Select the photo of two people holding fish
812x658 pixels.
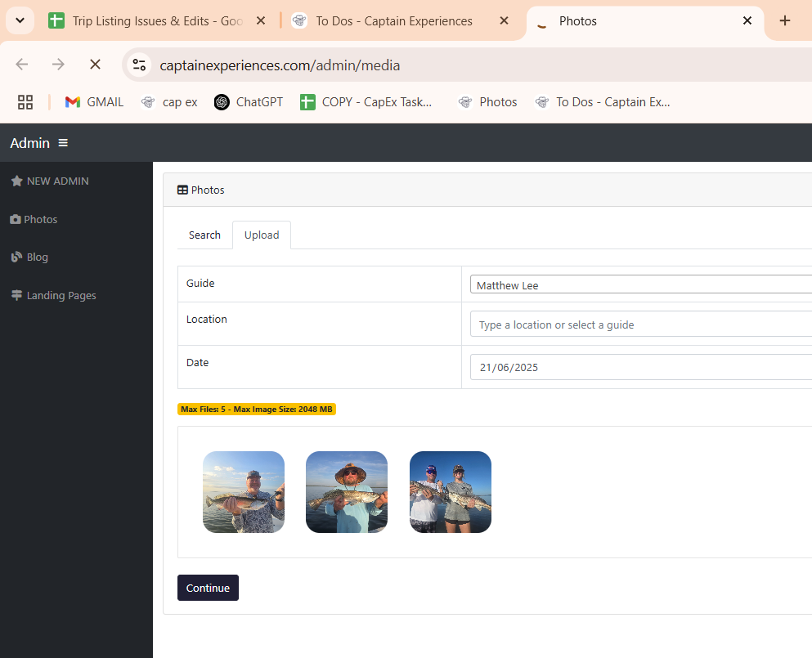point(451,492)
